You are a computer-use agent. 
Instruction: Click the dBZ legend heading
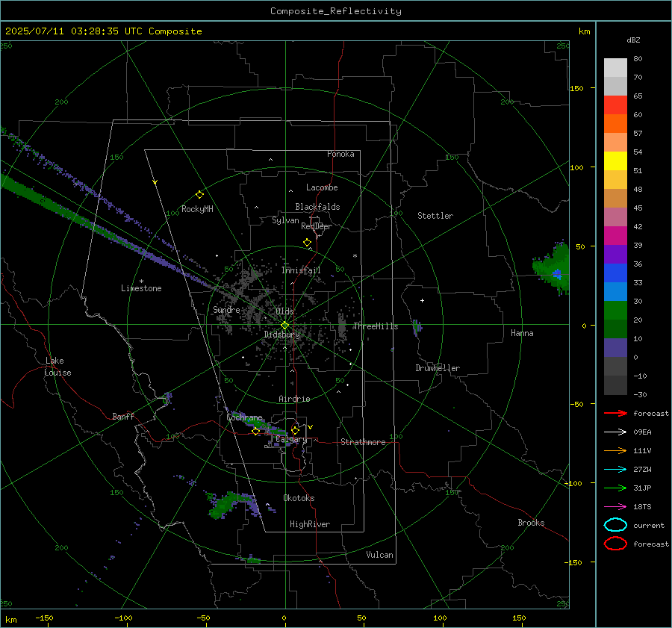(x=633, y=40)
